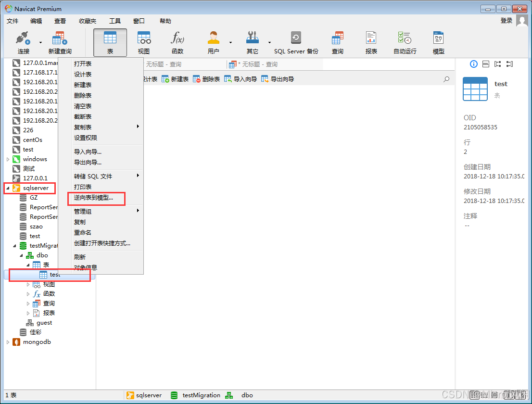This screenshot has height=404, width=532.
Task: Click the New Table (新建表) button
Action: 175,79
